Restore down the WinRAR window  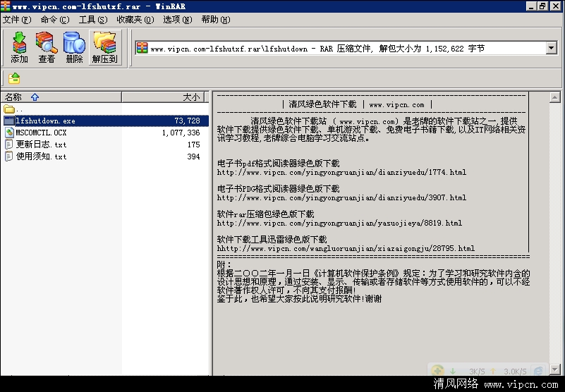tap(542, 6)
